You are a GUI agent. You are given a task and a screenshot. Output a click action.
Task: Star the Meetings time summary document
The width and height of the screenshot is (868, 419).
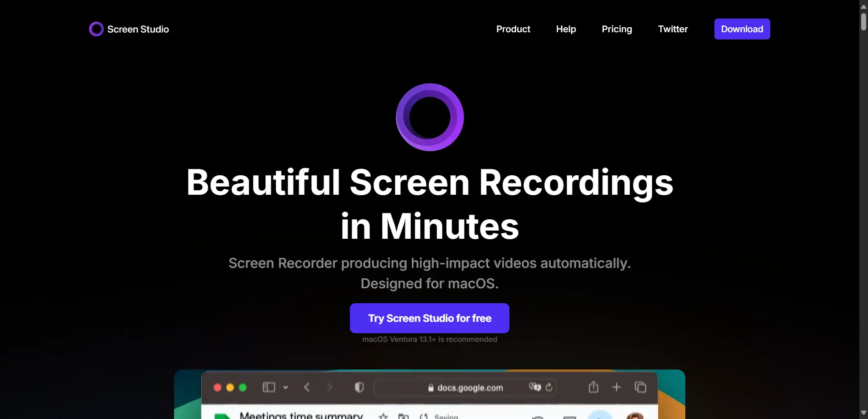point(384,416)
